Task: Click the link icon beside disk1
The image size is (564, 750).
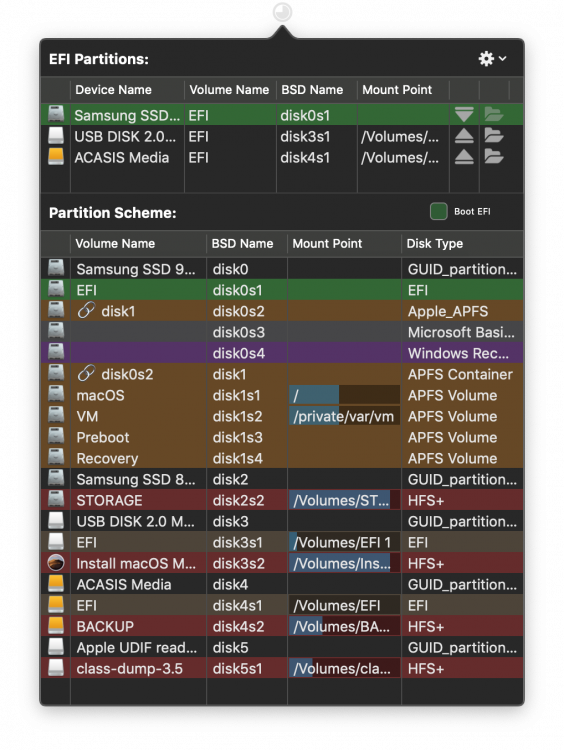Action: (x=87, y=310)
